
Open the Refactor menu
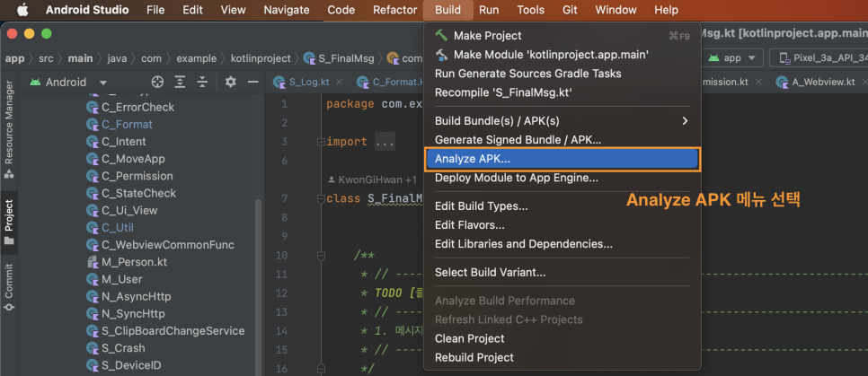[x=394, y=9]
